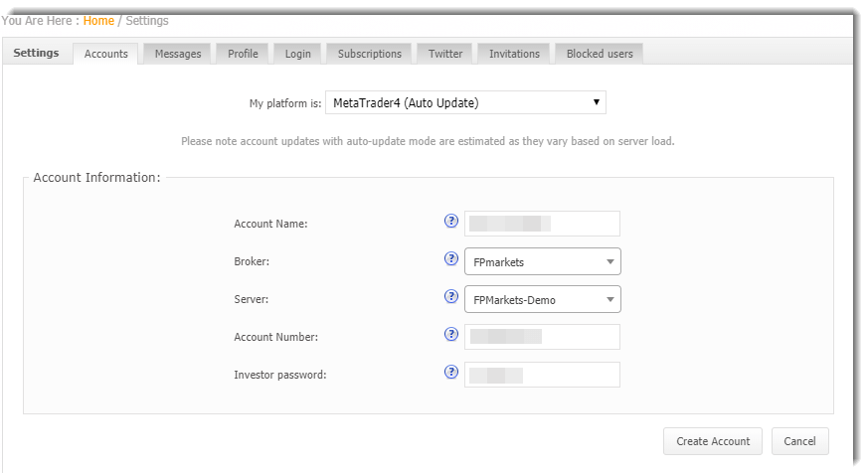Switch to the Messages tab

[178, 54]
